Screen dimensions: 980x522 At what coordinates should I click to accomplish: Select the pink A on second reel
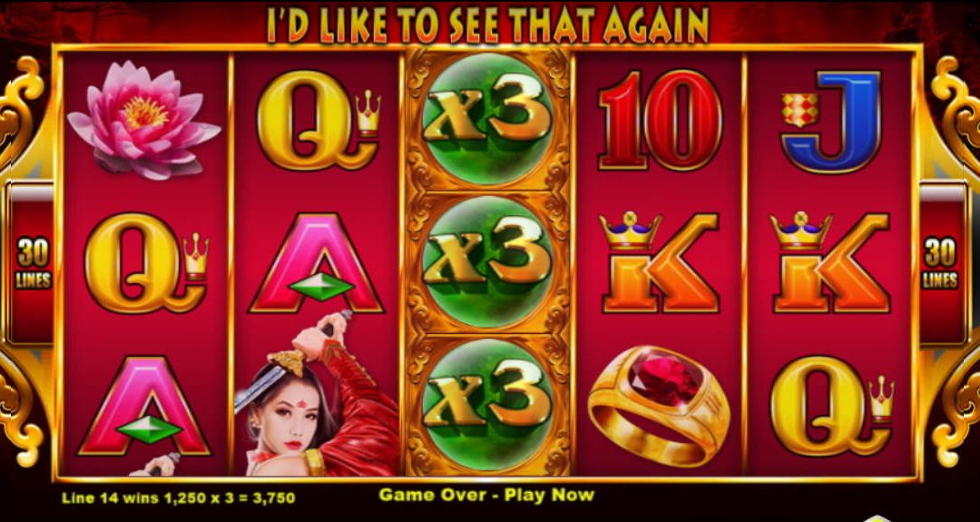(x=317, y=262)
